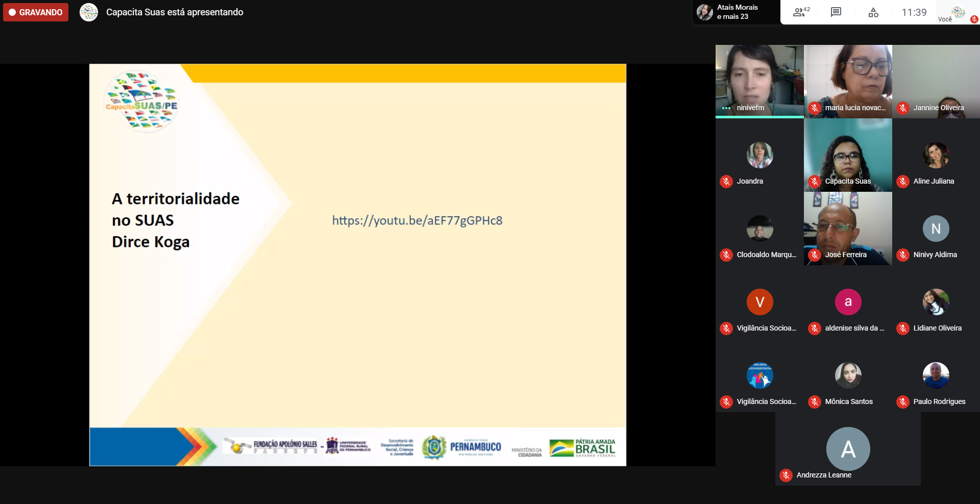Viewport: 980px width, 504px height.
Task: Click Aline Juliana's profile picture
Action: pos(936,155)
